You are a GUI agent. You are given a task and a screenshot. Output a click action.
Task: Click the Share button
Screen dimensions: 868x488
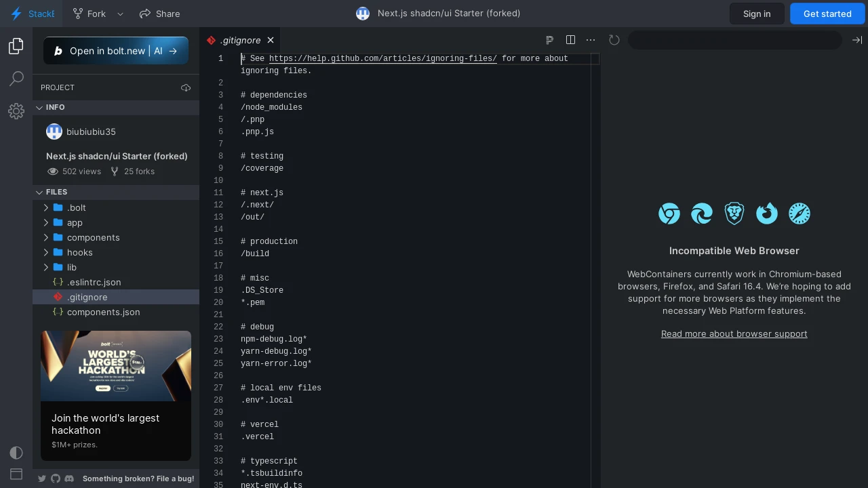click(160, 14)
